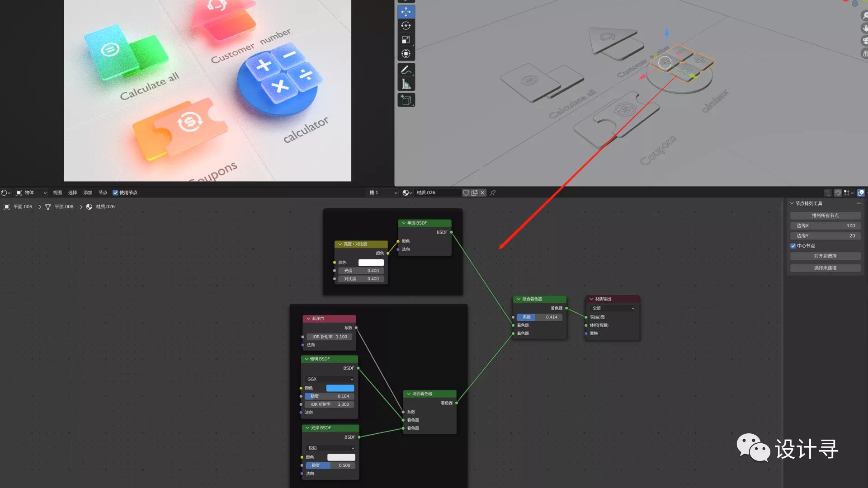Image resolution: width=868 pixels, height=488 pixels.
Task: Select the Scale tool icon
Action: pos(406,40)
